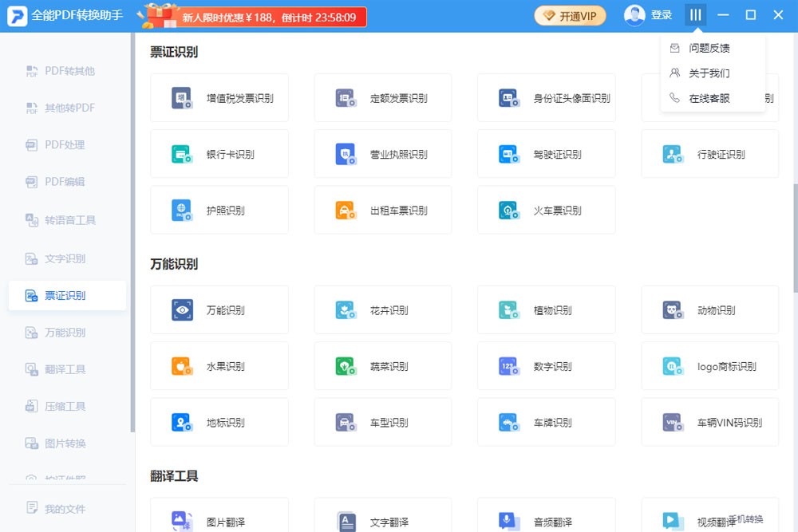Viewport: 798px width, 532px height.
Task: Toggle the three-bar menu in title bar
Action: click(695, 15)
